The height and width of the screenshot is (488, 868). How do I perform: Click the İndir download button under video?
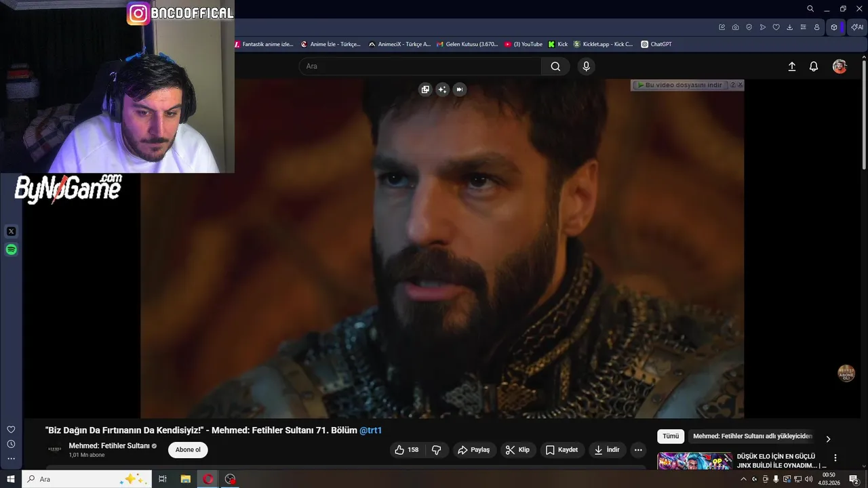tap(607, 450)
